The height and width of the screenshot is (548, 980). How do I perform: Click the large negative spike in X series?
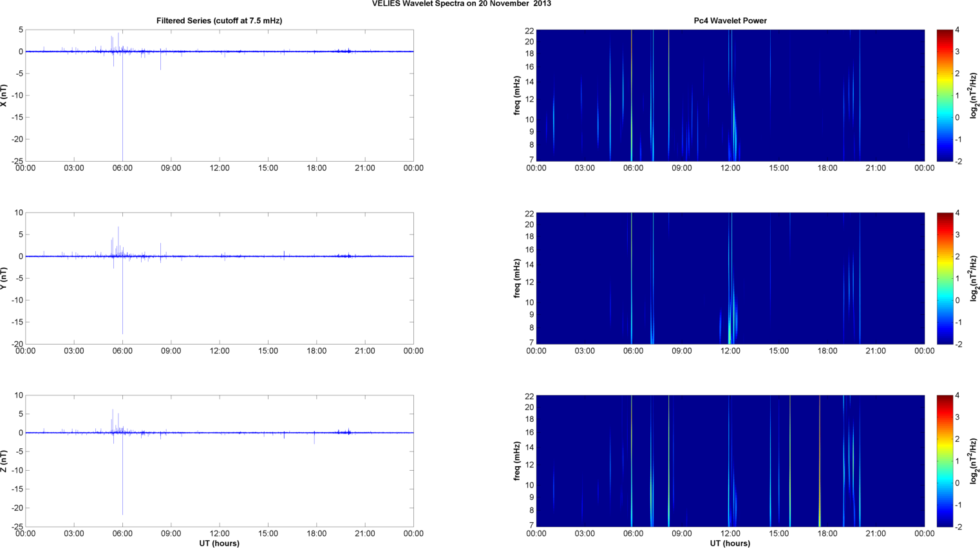122,129
